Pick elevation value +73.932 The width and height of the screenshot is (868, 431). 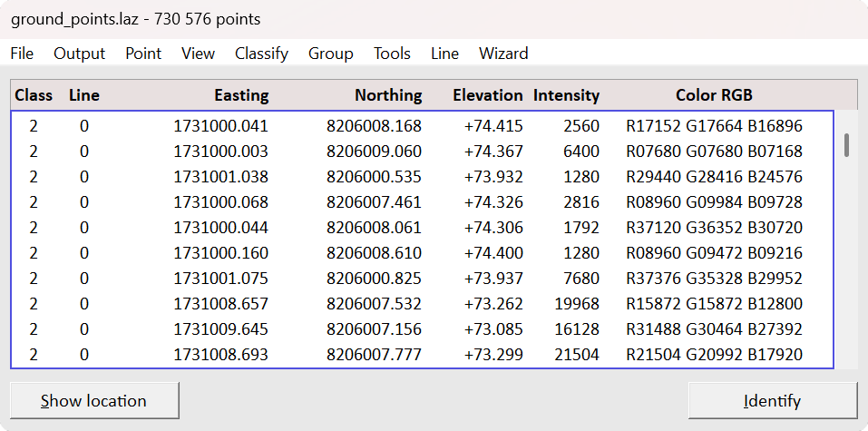493,177
